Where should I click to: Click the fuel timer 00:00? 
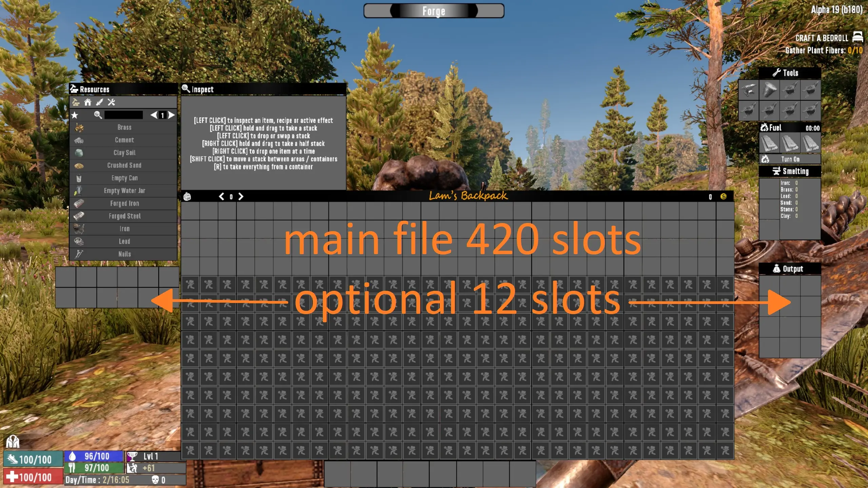[812, 128]
